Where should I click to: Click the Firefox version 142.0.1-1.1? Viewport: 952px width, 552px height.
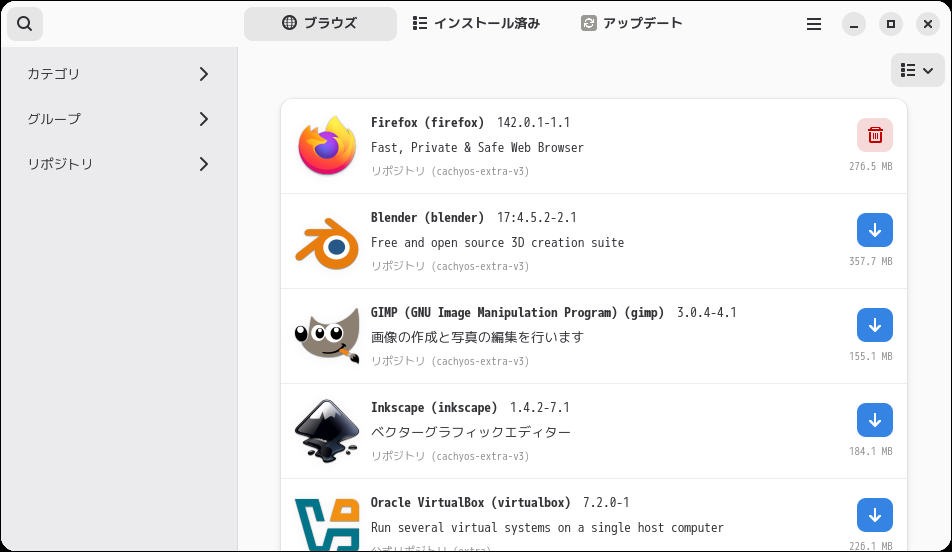(533, 123)
